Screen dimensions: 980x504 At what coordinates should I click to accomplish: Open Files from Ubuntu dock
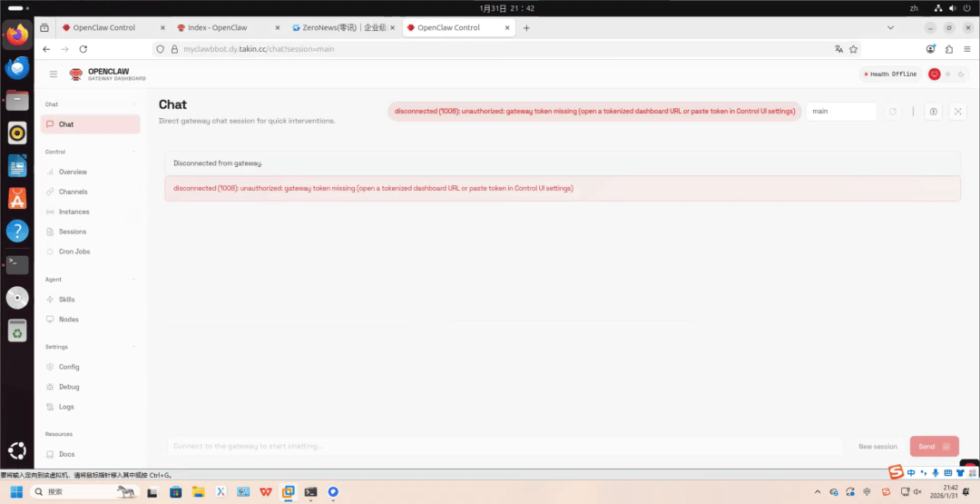pos(17,100)
